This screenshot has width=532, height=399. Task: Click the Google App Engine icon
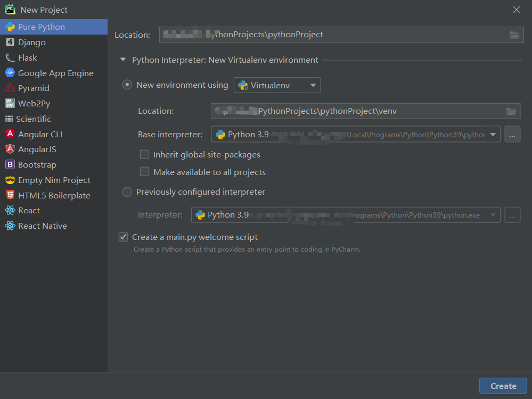[x=10, y=72]
